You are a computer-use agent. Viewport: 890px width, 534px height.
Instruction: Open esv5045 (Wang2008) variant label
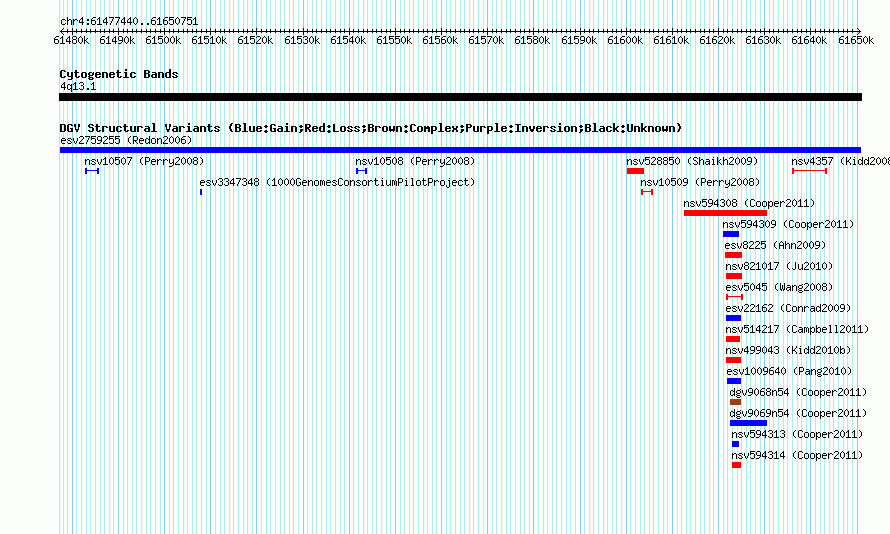[x=779, y=287]
